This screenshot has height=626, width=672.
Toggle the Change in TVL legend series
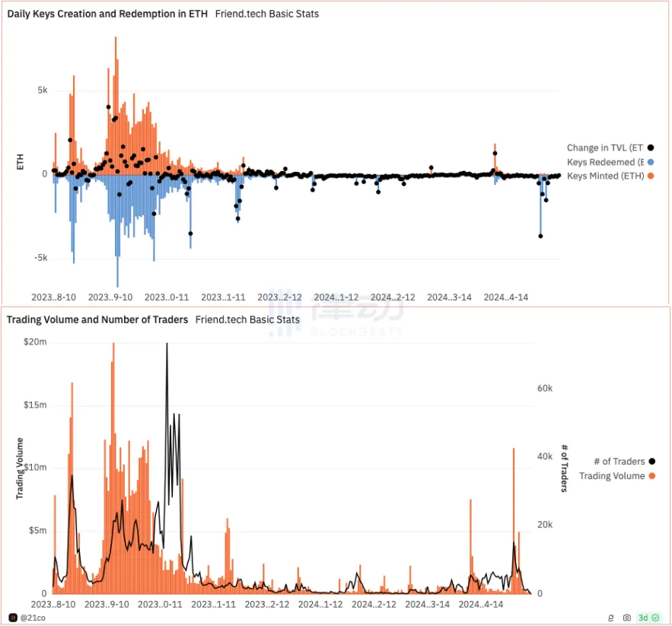(x=605, y=148)
